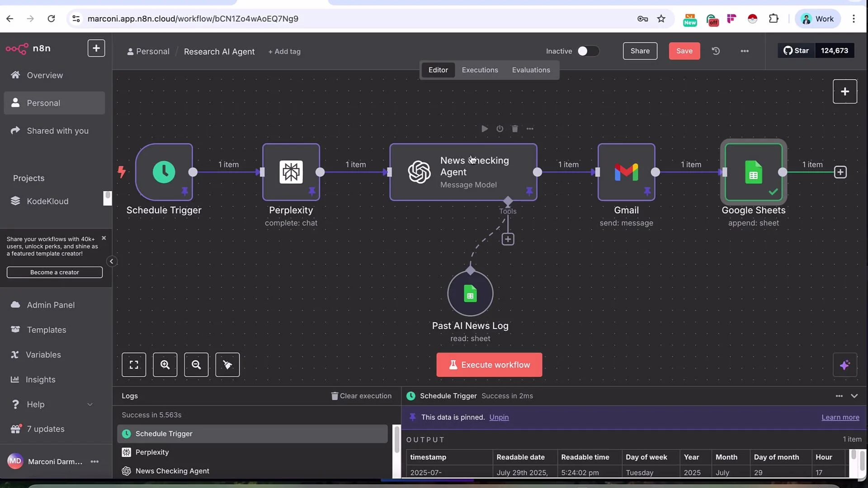Open nodes panel with the top-right plus button

[x=844, y=91]
